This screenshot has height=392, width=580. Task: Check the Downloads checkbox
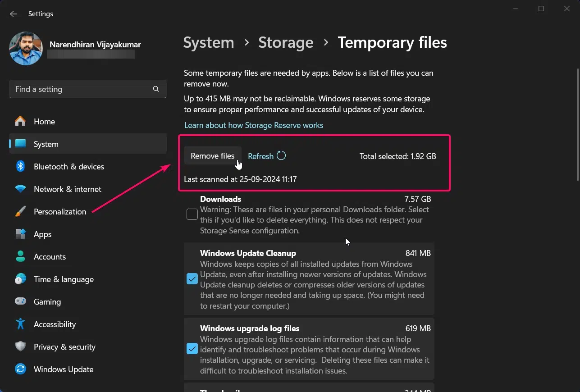[192, 214]
